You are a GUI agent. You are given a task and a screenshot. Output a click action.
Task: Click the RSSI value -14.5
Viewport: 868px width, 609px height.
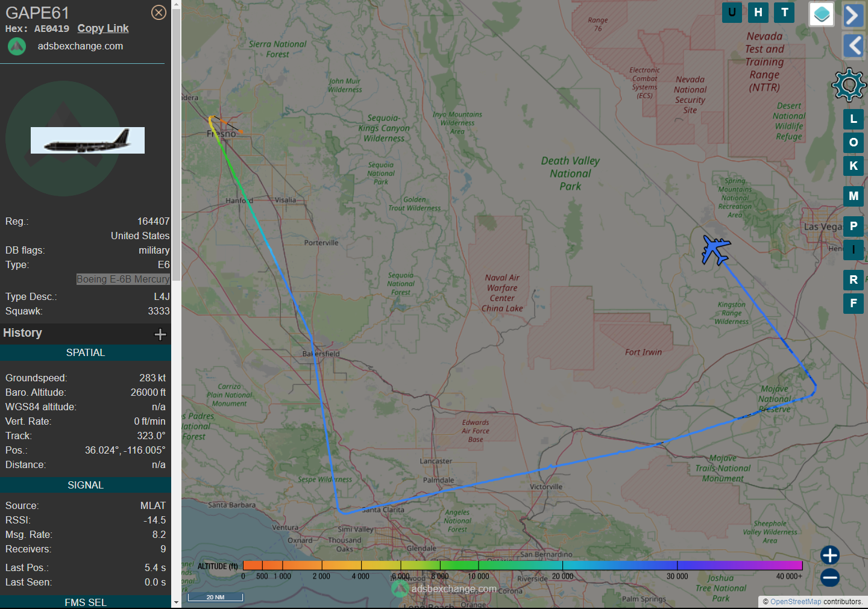point(155,520)
